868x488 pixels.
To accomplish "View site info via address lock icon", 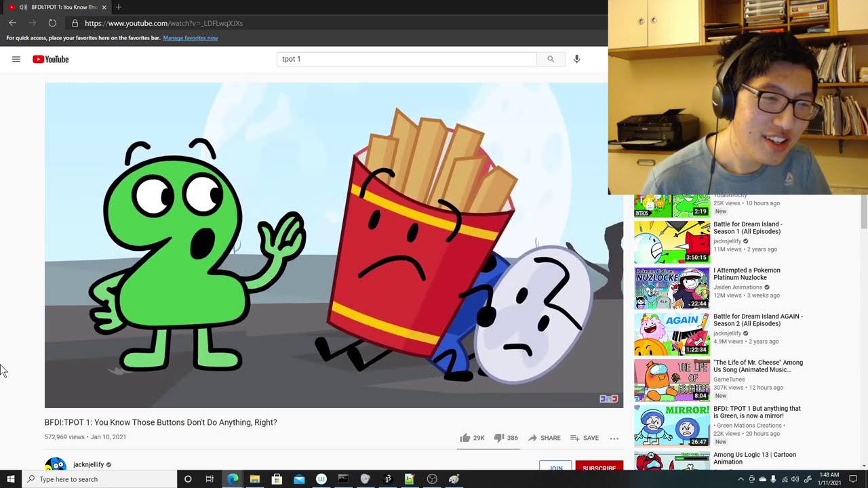I will (75, 23).
